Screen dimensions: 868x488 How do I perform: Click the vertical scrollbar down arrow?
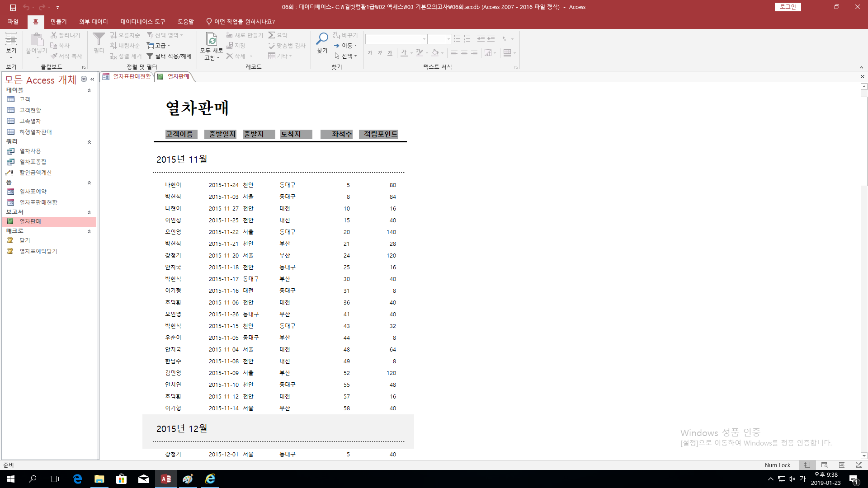click(864, 456)
